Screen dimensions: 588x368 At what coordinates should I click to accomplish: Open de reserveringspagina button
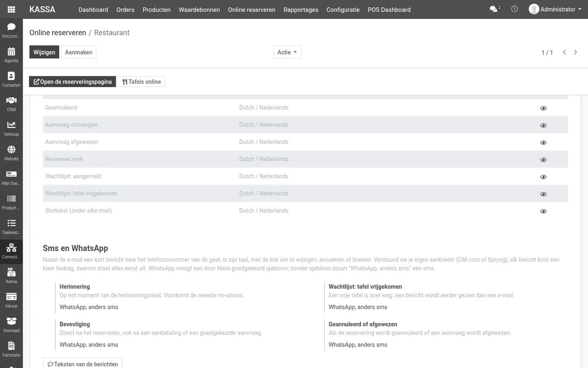[72, 82]
